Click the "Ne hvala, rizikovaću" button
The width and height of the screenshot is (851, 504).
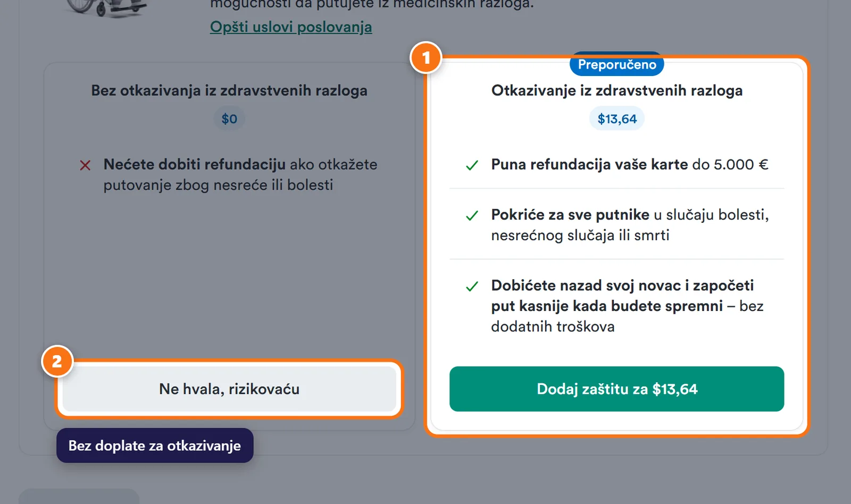(229, 389)
